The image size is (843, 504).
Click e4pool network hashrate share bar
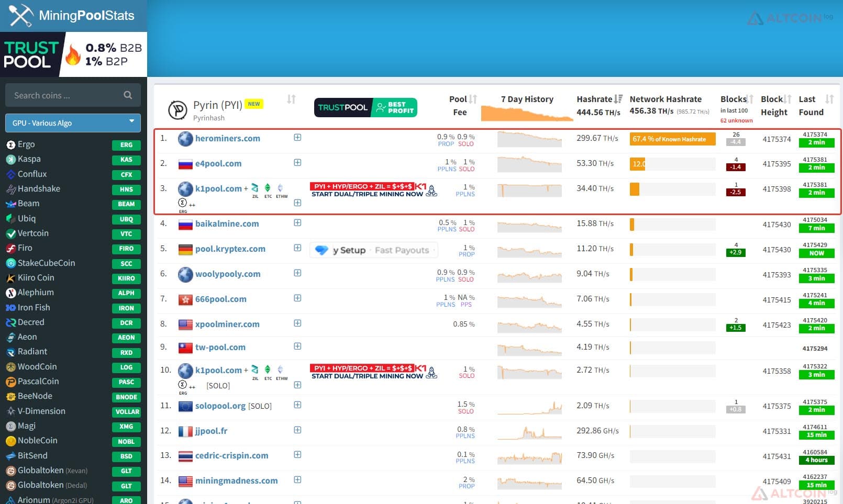(x=672, y=164)
